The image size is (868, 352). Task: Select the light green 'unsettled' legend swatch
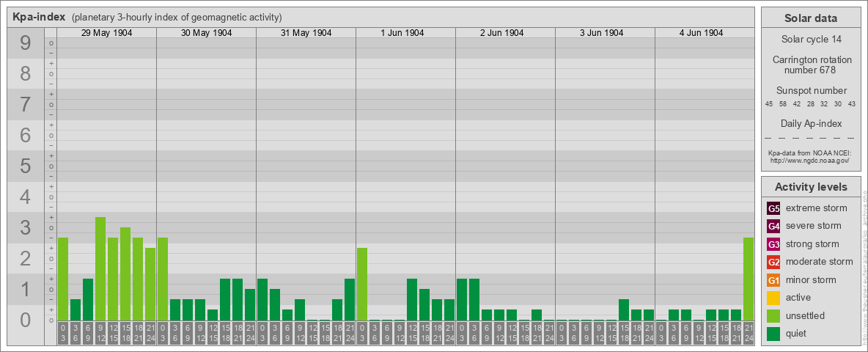point(774,315)
